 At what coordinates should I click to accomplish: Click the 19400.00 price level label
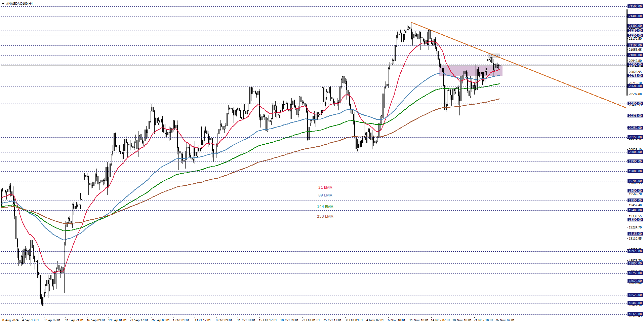pos(635,210)
